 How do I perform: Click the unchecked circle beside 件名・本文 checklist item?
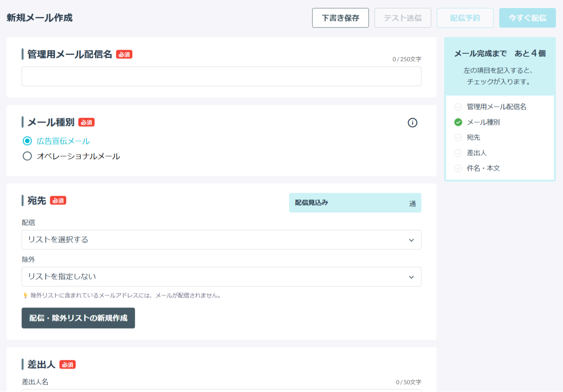(458, 168)
